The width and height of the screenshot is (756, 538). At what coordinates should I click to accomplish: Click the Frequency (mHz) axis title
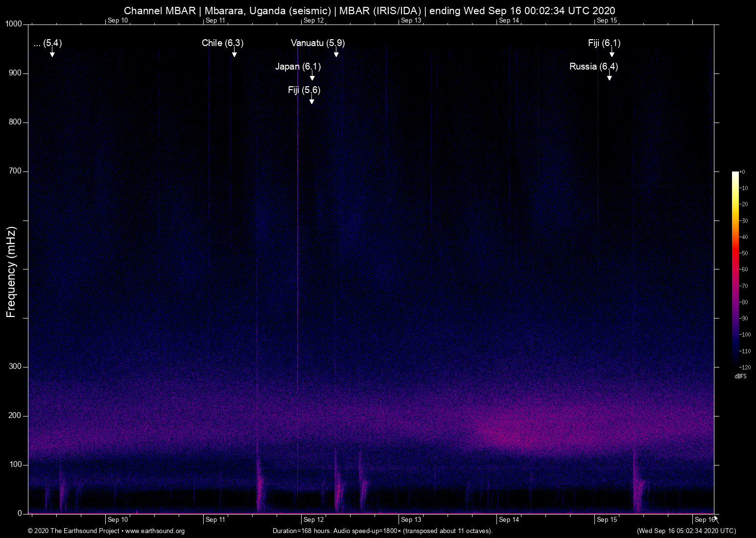click(11, 272)
